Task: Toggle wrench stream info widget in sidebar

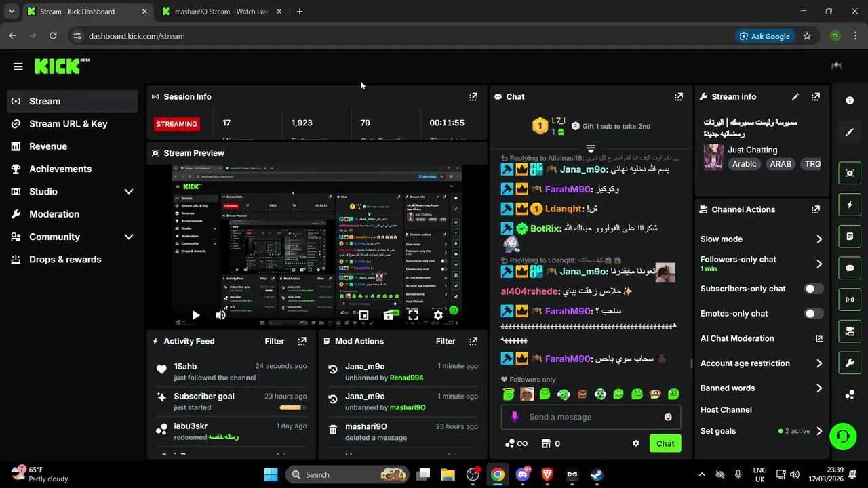Action: pyautogui.click(x=850, y=363)
